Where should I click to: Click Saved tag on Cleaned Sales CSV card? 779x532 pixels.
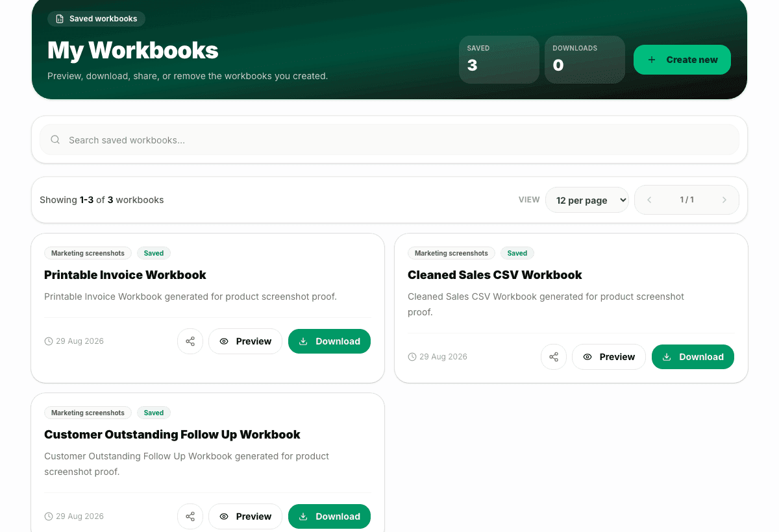pyautogui.click(x=517, y=253)
